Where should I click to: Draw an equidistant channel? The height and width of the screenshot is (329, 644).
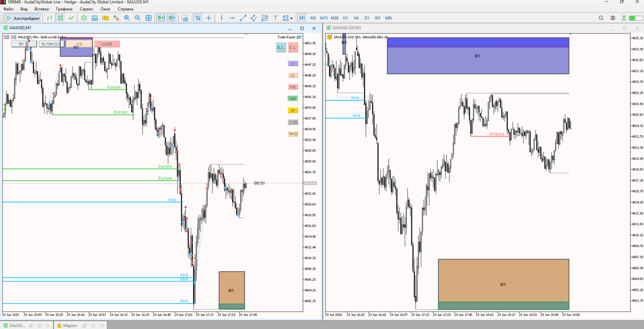(x=254, y=18)
